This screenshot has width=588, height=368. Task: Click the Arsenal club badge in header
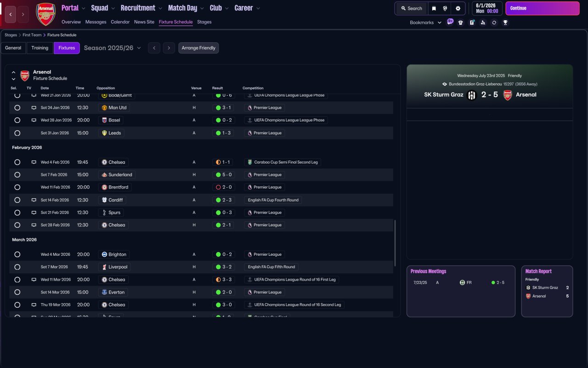[45, 14]
